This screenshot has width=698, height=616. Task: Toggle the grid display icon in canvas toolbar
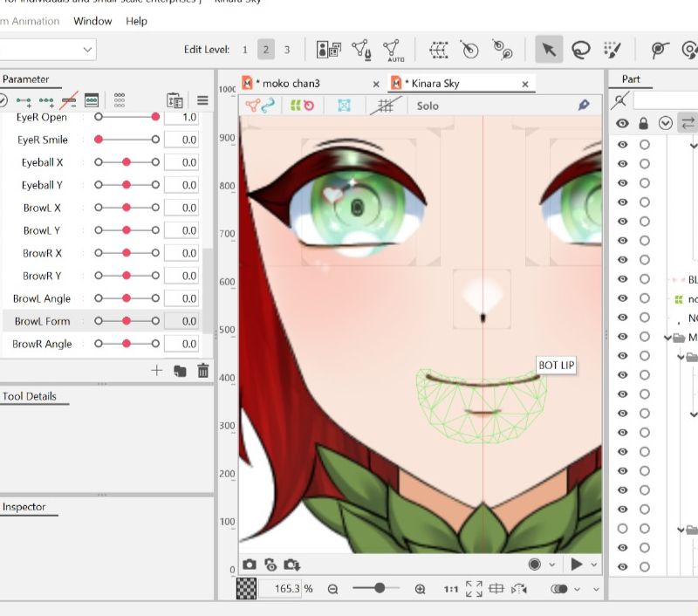tap(380, 106)
